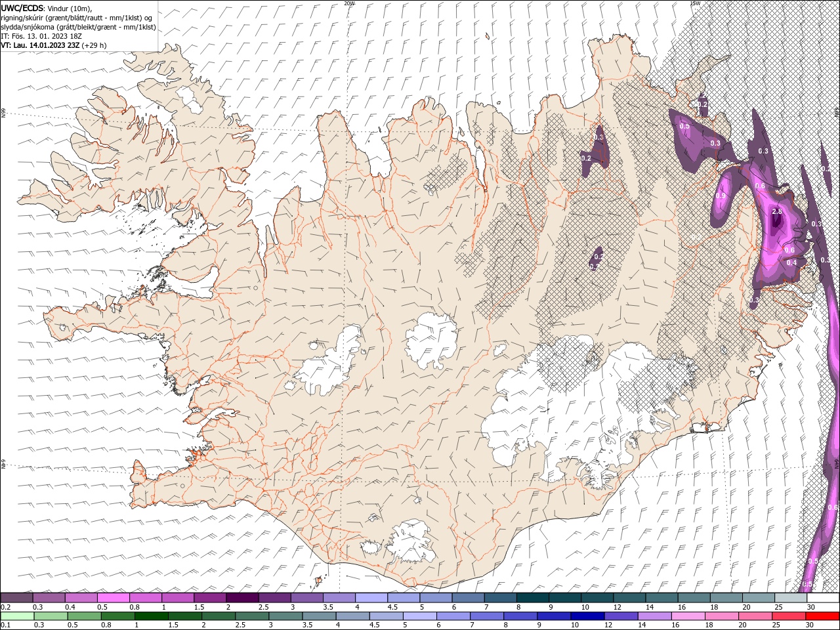Click the 4.5 label in the top legend row
The width and height of the screenshot is (840, 630).
coord(392,607)
